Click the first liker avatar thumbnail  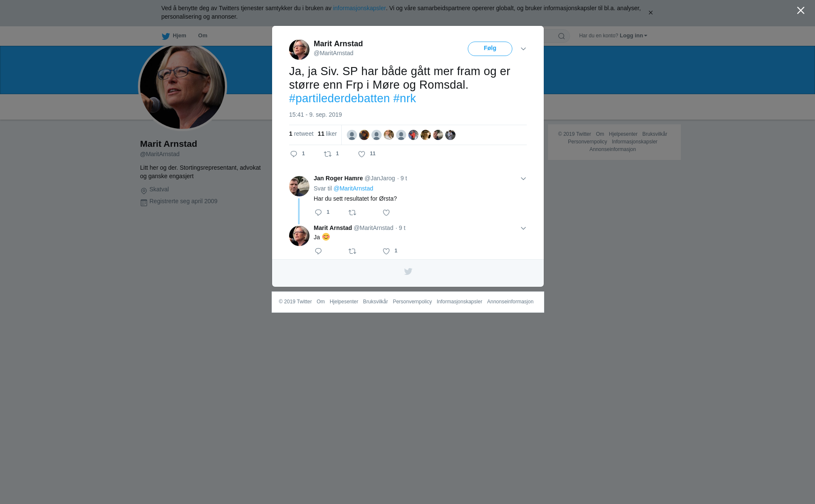(352, 135)
